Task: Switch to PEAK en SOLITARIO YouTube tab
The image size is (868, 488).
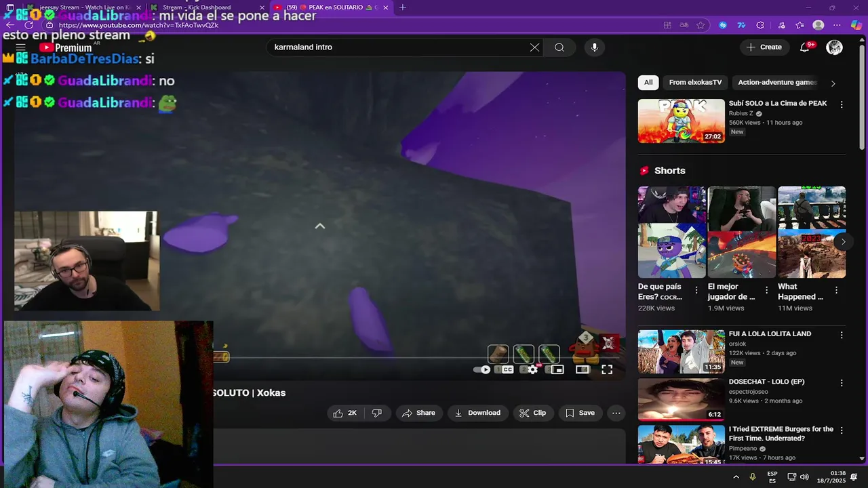Action: [331, 7]
